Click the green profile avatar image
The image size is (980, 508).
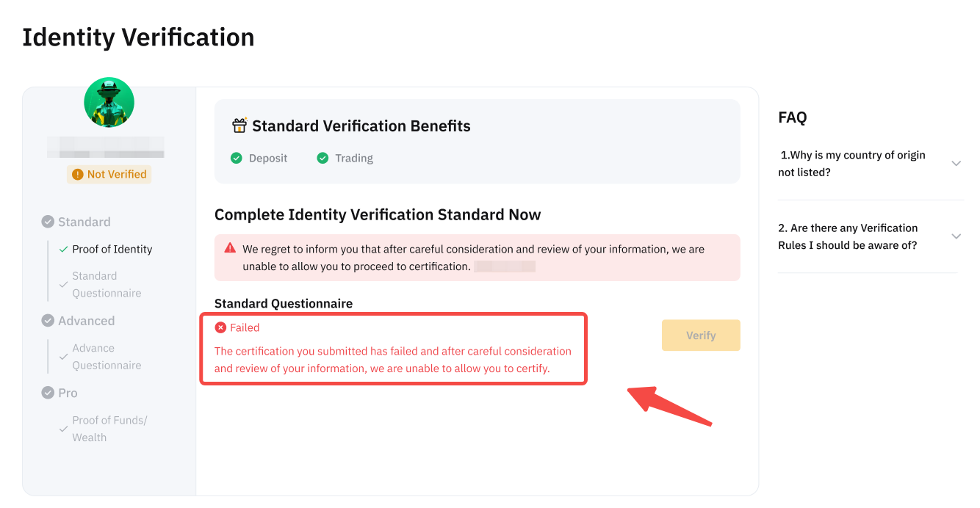(x=109, y=103)
